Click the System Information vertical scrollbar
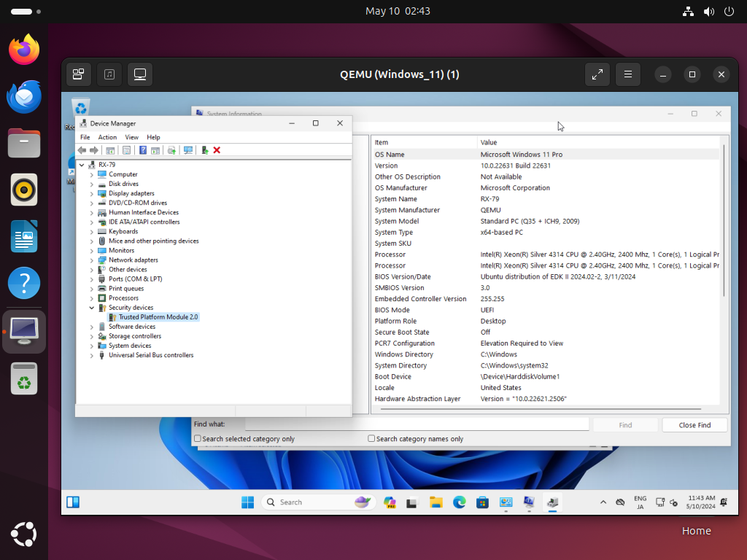Viewport: 747px width, 560px height. pos(724,220)
